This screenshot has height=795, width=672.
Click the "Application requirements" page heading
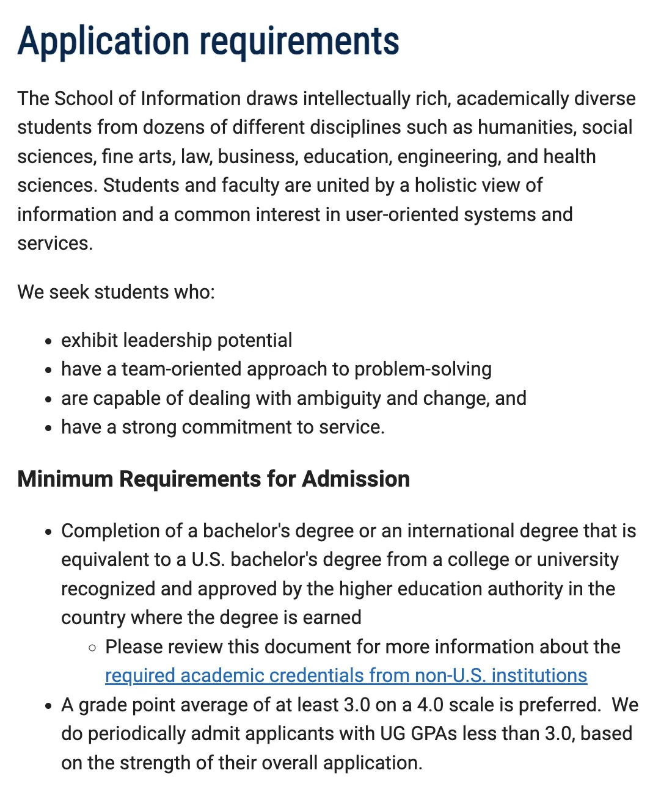point(208,42)
